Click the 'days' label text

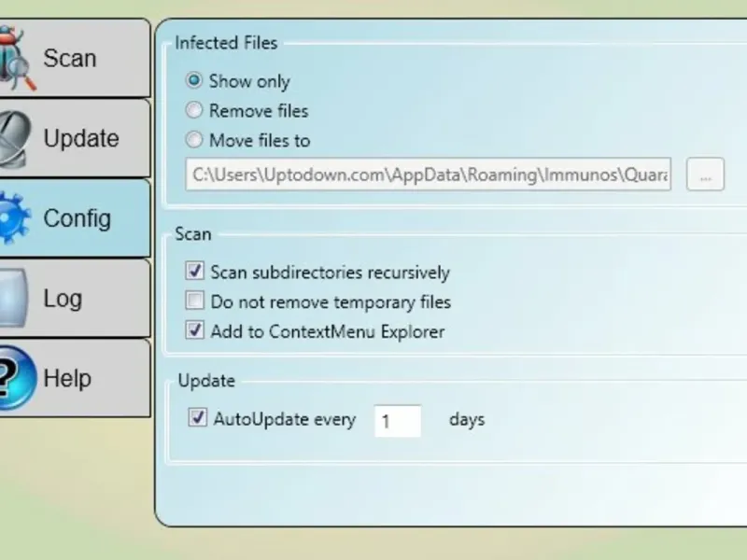pos(467,419)
